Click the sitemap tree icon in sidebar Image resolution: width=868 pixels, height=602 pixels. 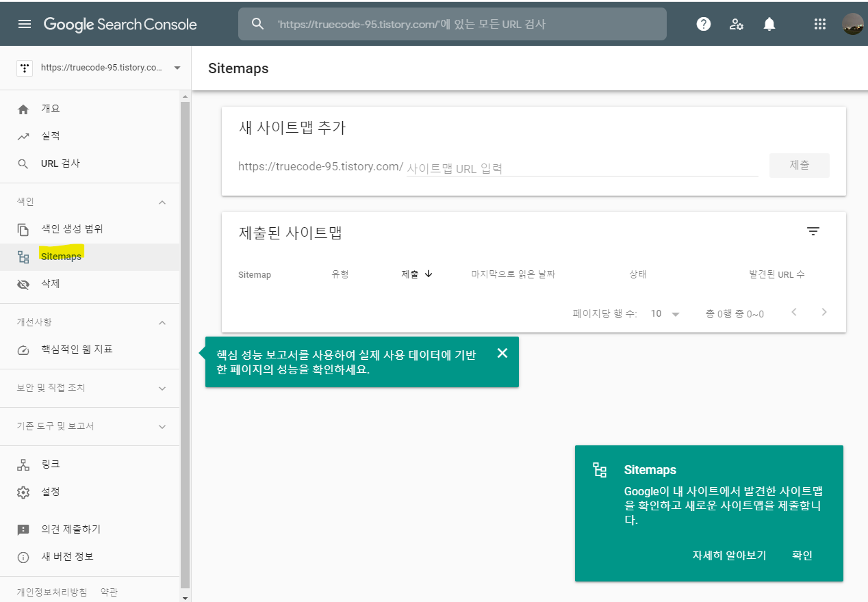point(23,257)
